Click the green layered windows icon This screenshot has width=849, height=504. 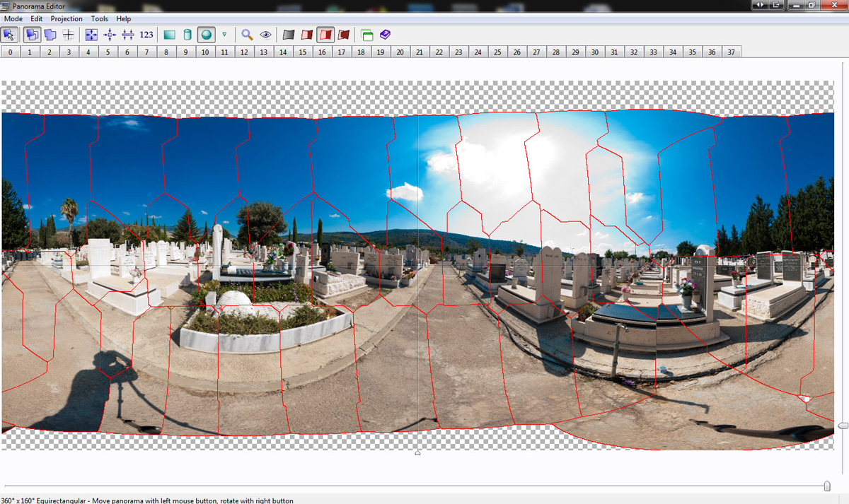pyautogui.click(x=366, y=35)
